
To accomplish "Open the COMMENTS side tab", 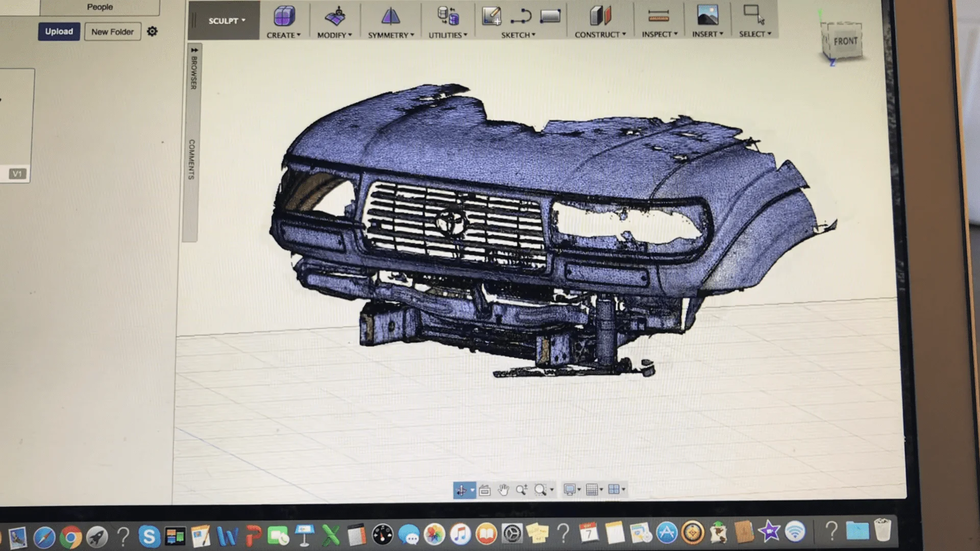I will [192, 159].
